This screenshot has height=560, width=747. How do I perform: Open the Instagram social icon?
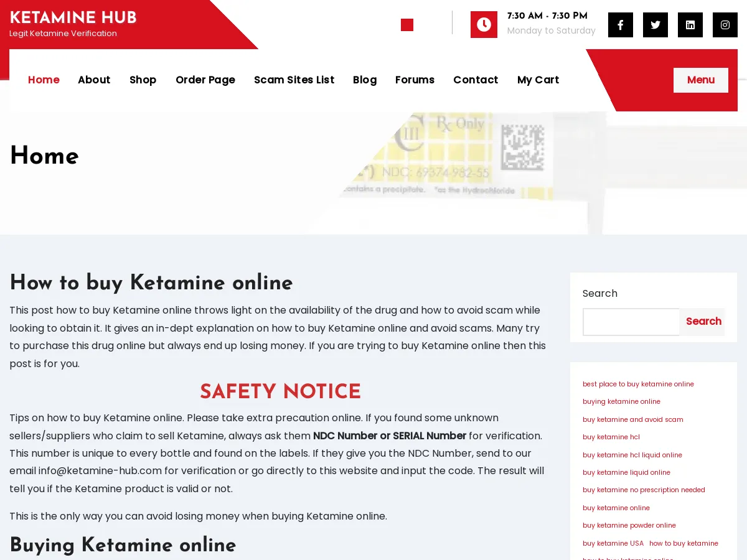tap(725, 24)
